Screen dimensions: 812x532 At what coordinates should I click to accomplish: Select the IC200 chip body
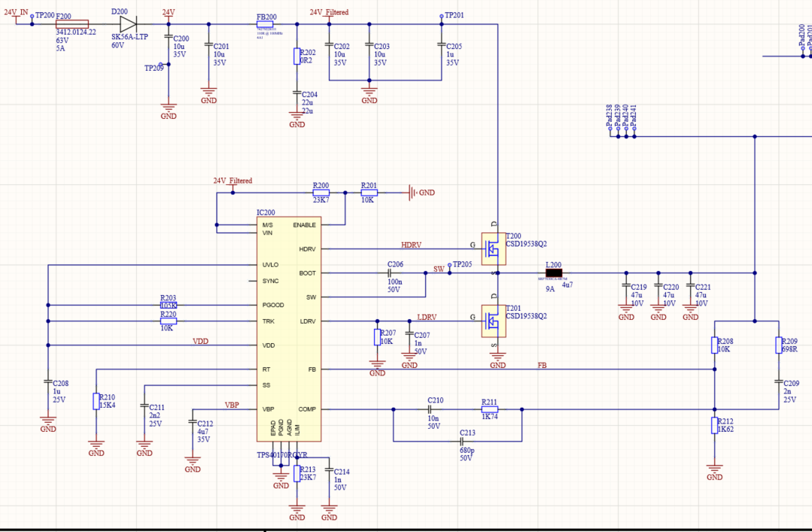[289, 329]
